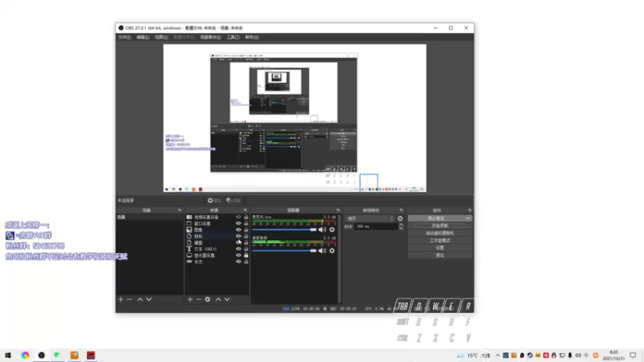
Task: Open the 文件 menu
Action: [125, 37]
